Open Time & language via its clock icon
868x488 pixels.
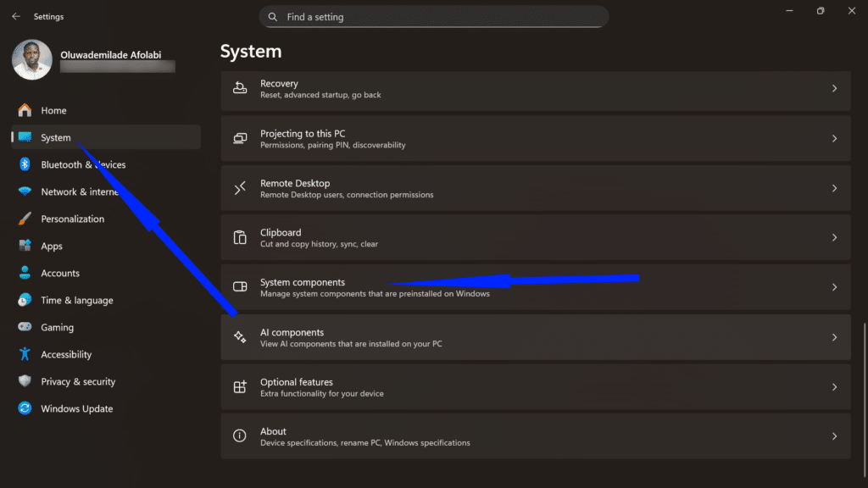pos(25,300)
